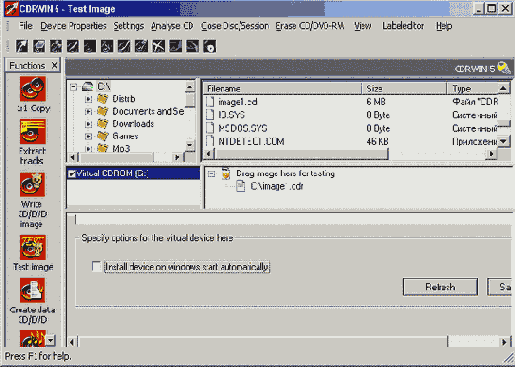Click the MSDOS.SYS file icon
Image resolution: width=515 pixels, height=367 pixels.
click(210, 128)
